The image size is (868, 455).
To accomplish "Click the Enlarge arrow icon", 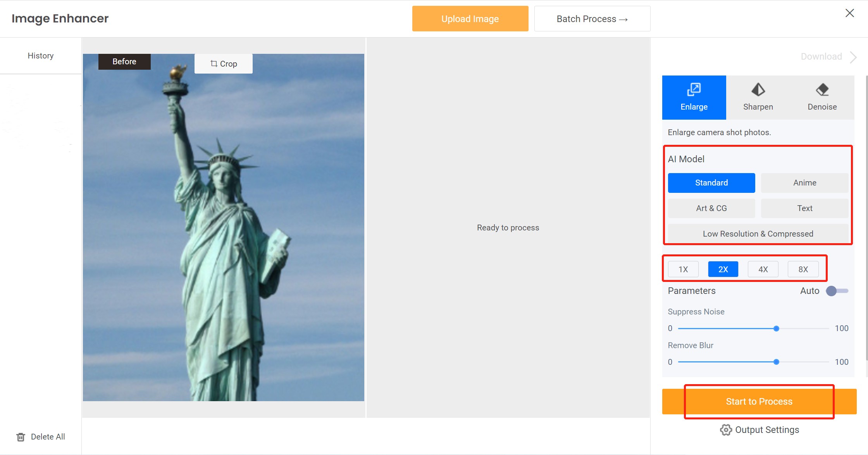I will coord(694,89).
